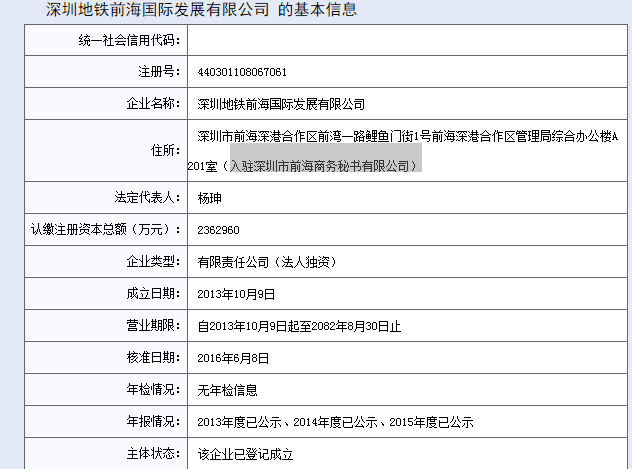Select the label 住所
Viewport: 632px width, 469px height.
[x=165, y=150]
